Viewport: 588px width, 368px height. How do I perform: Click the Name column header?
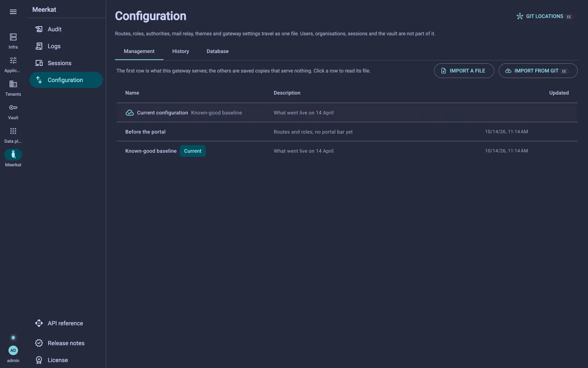pyautogui.click(x=132, y=93)
